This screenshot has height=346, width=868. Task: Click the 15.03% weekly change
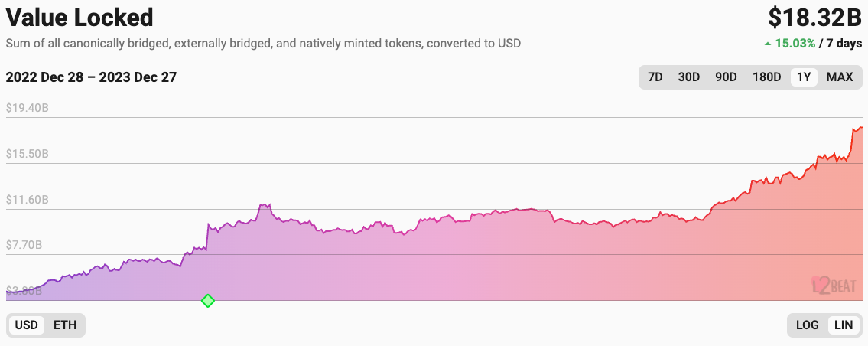click(795, 44)
